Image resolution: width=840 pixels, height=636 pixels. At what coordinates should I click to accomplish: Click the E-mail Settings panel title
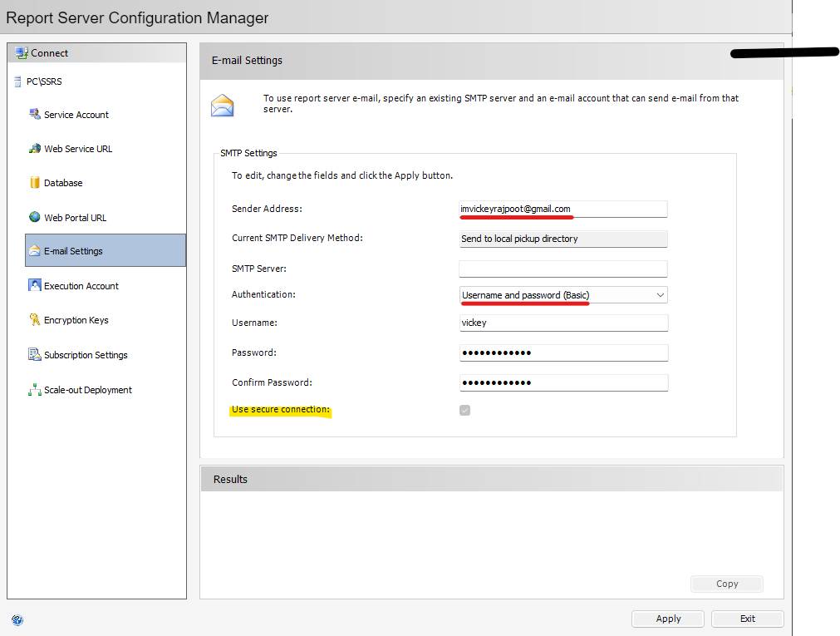click(x=247, y=60)
